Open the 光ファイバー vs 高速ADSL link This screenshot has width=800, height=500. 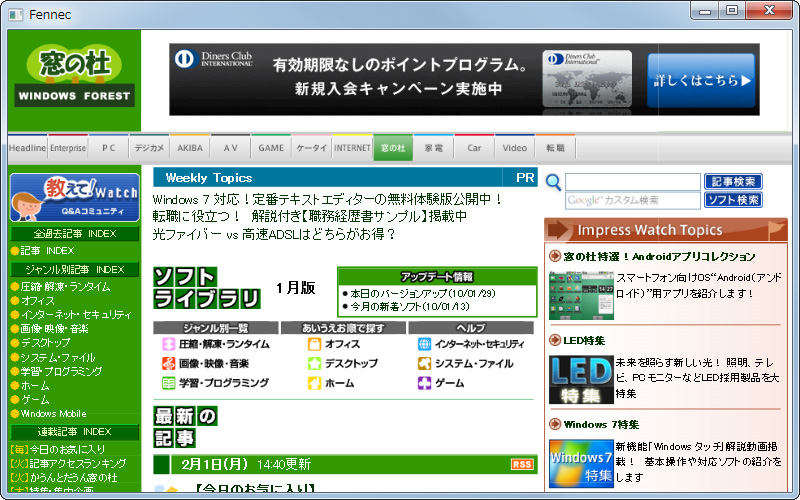(274, 235)
